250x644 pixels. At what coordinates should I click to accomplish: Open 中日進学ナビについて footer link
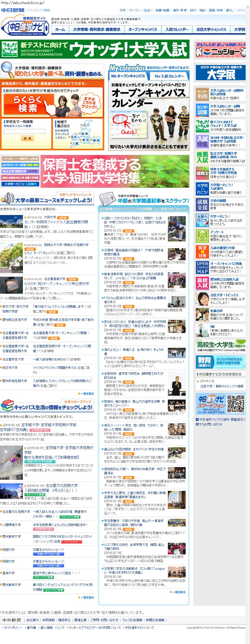click(x=140, y=628)
